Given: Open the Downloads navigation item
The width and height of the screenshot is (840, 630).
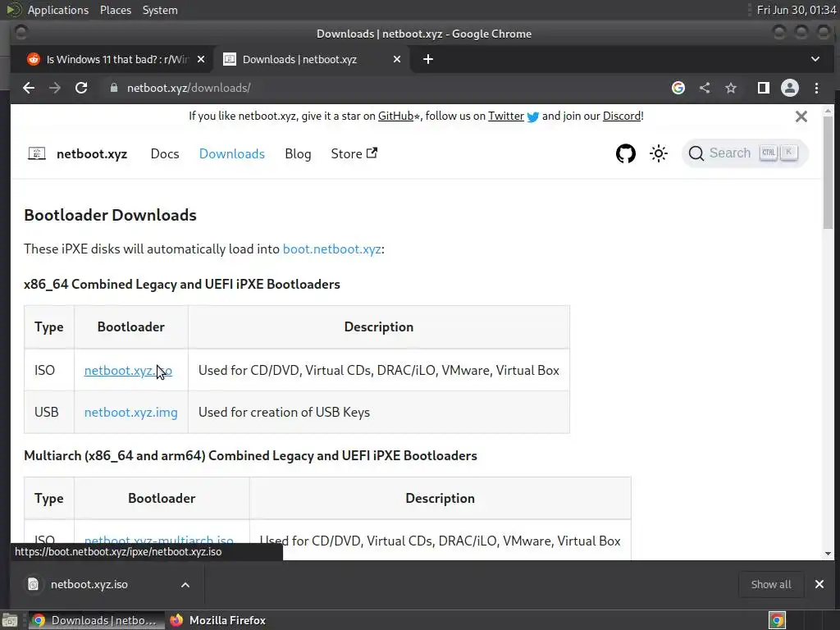Looking at the screenshot, I should 232,153.
